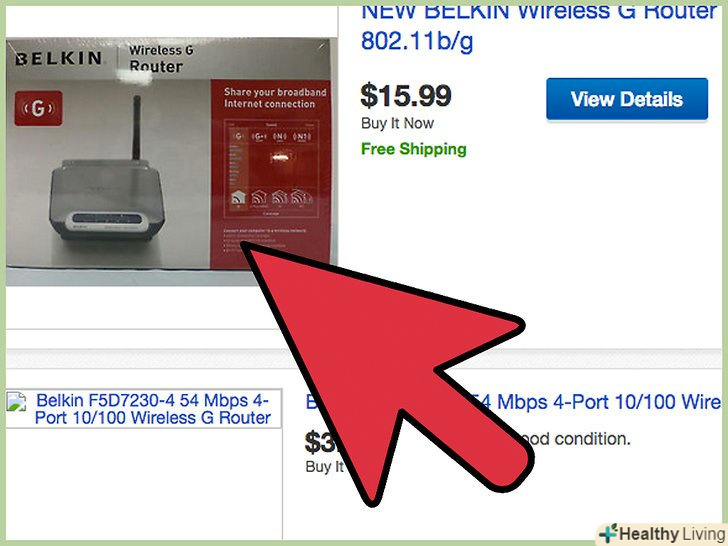Click the Healthy Living plus-leaf logo icon
Viewport: 728px width, 546px height.
click(x=609, y=533)
